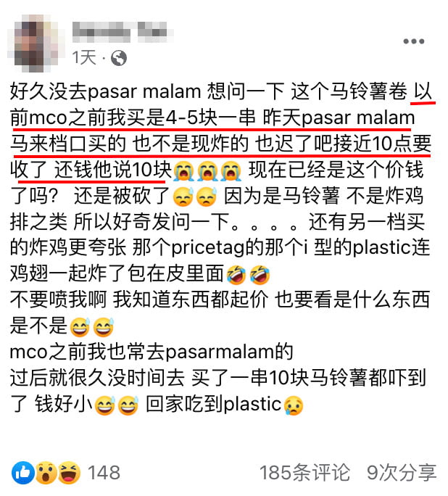The width and height of the screenshot is (448, 496).
Task: Open the 9次分享 shares list
Action: tap(402, 473)
